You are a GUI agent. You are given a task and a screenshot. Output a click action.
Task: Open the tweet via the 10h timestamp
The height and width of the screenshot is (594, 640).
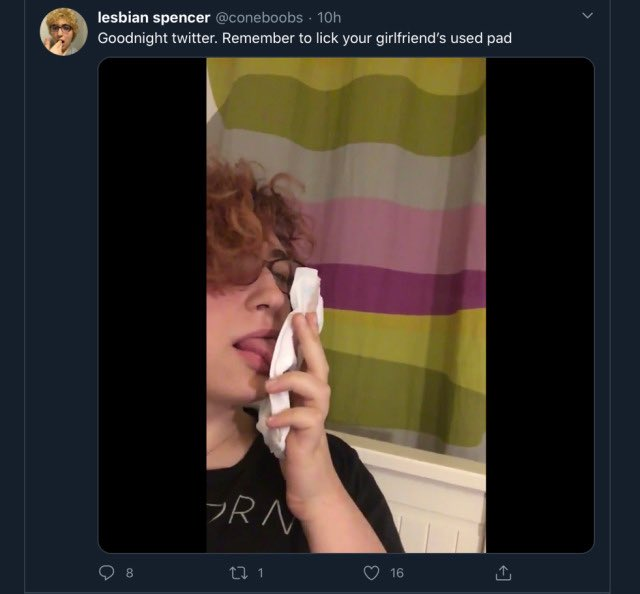(x=329, y=18)
